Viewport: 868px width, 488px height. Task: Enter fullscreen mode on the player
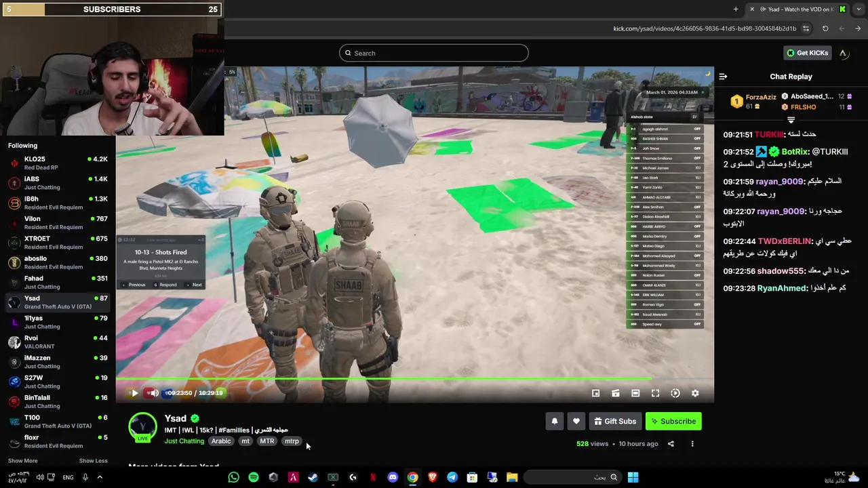655,393
